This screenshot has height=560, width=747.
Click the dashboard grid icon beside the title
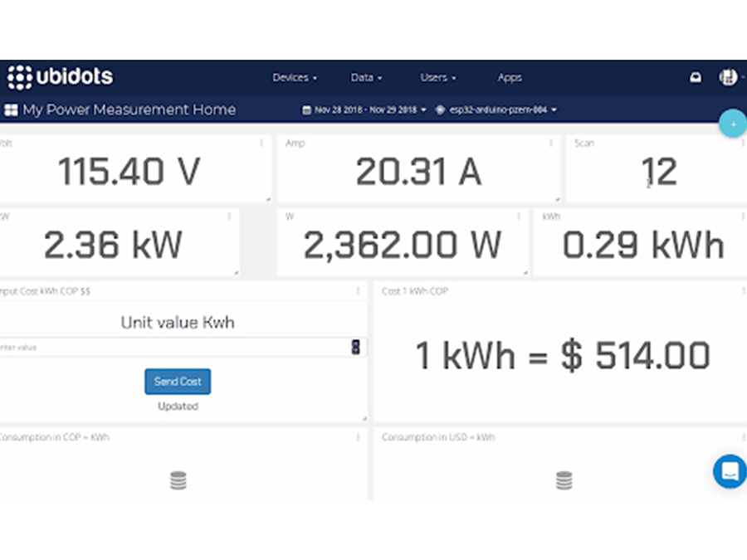(x=11, y=110)
